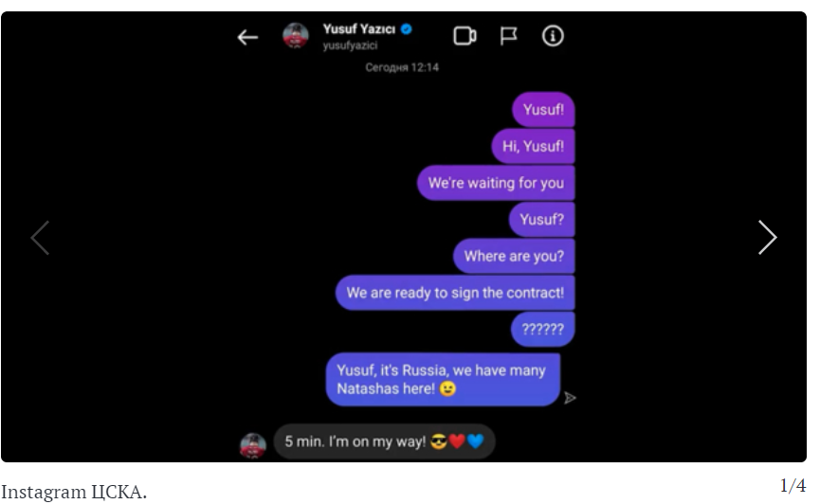This screenshot has width=820, height=504.
Task: Show the next gallery image
Action: click(767, 238)
